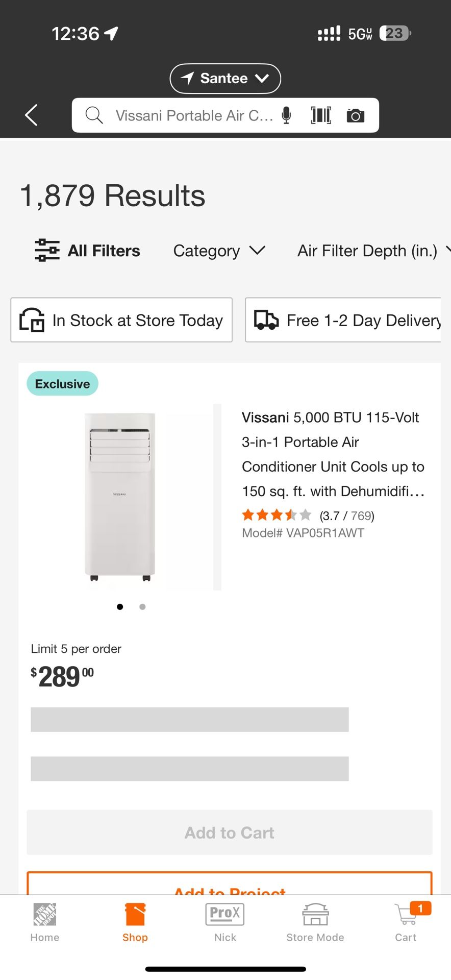
Task: Tap the star rating reviews
Action: tap(277, 515)
